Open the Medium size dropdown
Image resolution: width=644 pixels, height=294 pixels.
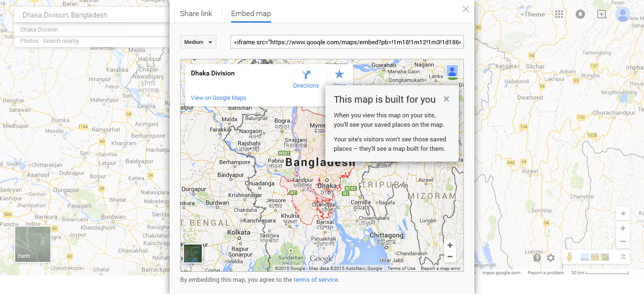tap(198, 42)
